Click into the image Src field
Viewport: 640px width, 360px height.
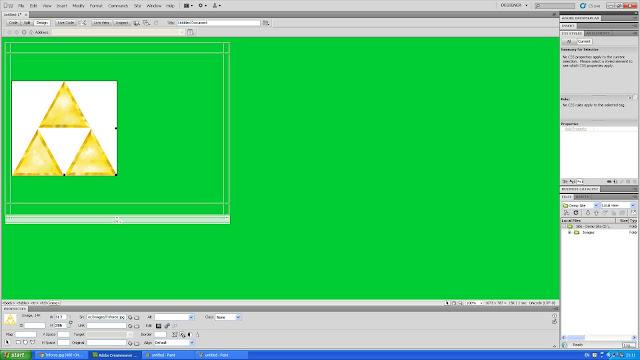tap(106, 317)
